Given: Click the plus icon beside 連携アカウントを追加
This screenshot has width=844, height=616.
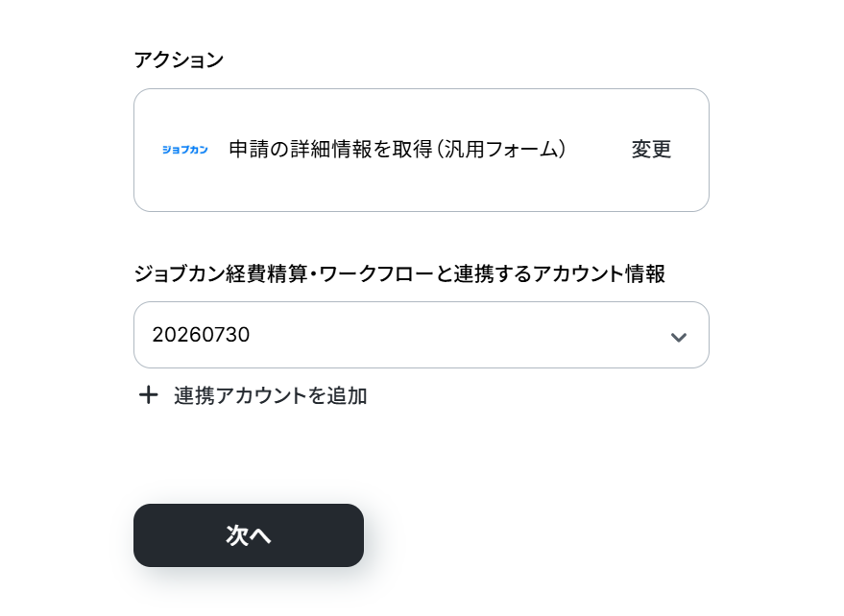Looking at the screenshot, I should [148, 395].
